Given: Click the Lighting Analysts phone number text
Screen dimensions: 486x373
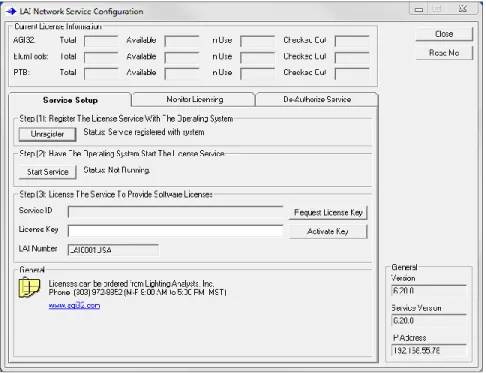Looking at the screenshot, I should click(x=138, y=292).
